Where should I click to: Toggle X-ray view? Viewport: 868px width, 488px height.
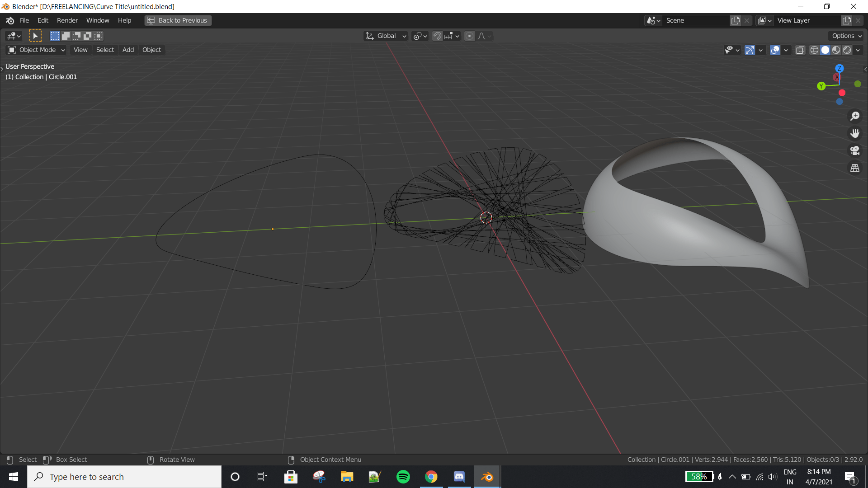pos(800,50)
